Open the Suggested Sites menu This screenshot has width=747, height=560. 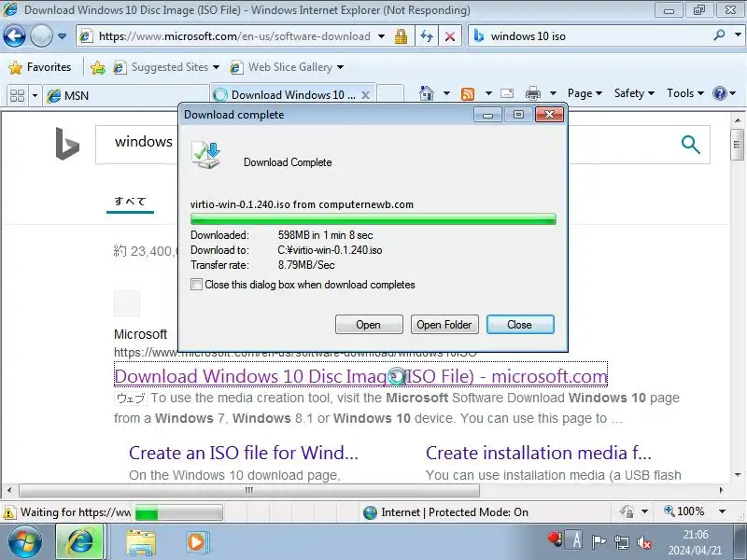pos(166,67)
